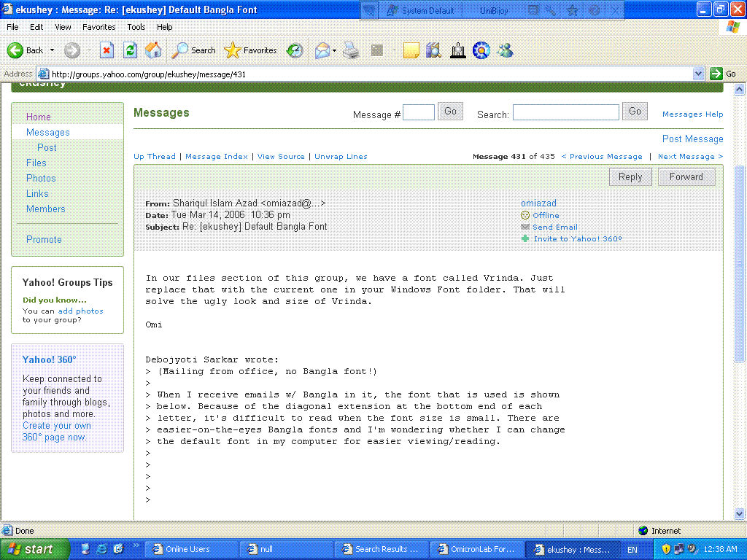Screen dimensions: 747x560
Task: Print the page with printer icon
Action: pyautogui.click(x=351, y=50)
